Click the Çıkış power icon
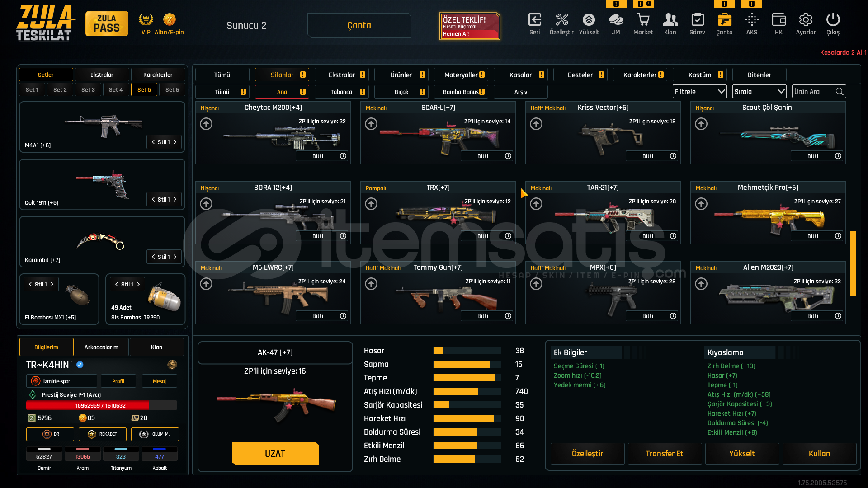The image size is (868, 488). pos(833,20)
